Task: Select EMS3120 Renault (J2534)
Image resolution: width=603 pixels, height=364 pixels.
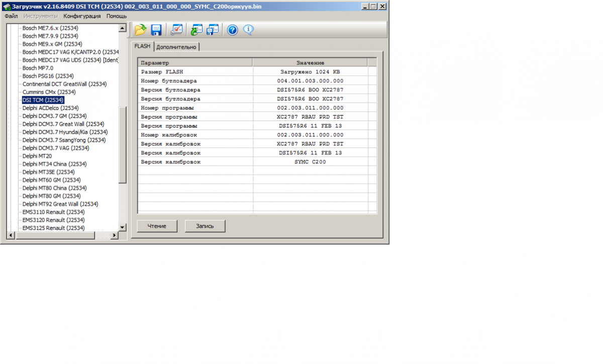Action: 54,220
